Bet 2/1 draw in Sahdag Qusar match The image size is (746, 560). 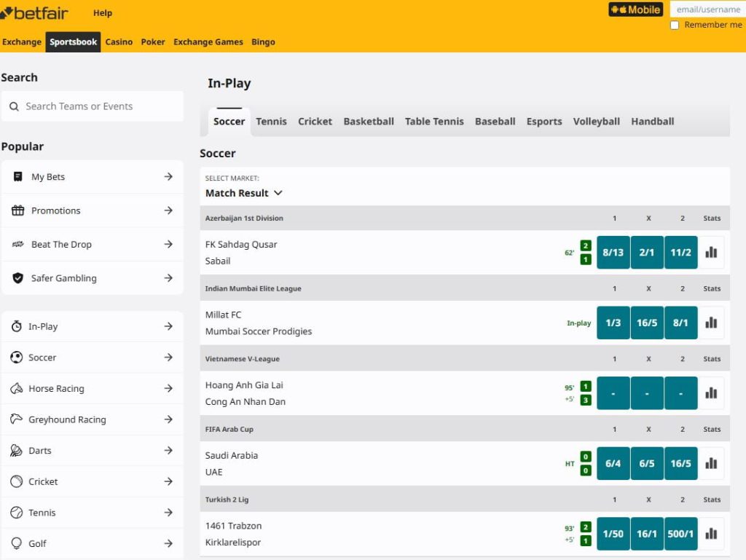pyautogui.click(x=647, y=253)
